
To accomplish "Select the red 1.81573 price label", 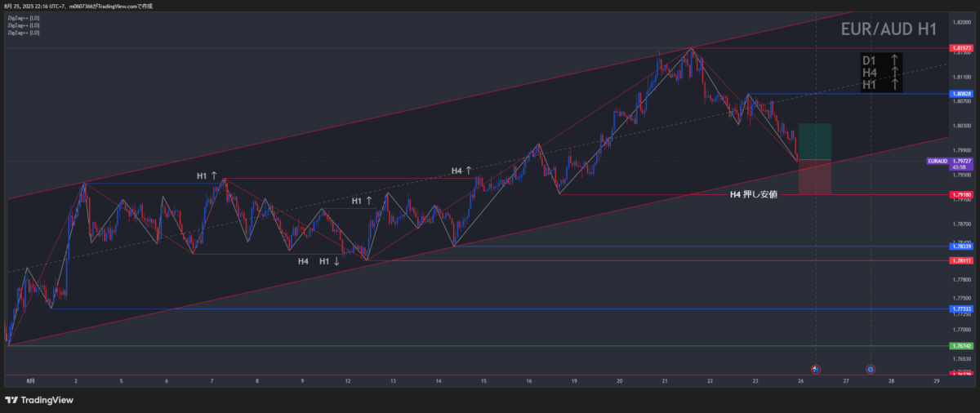I will (x=960, y=49).
